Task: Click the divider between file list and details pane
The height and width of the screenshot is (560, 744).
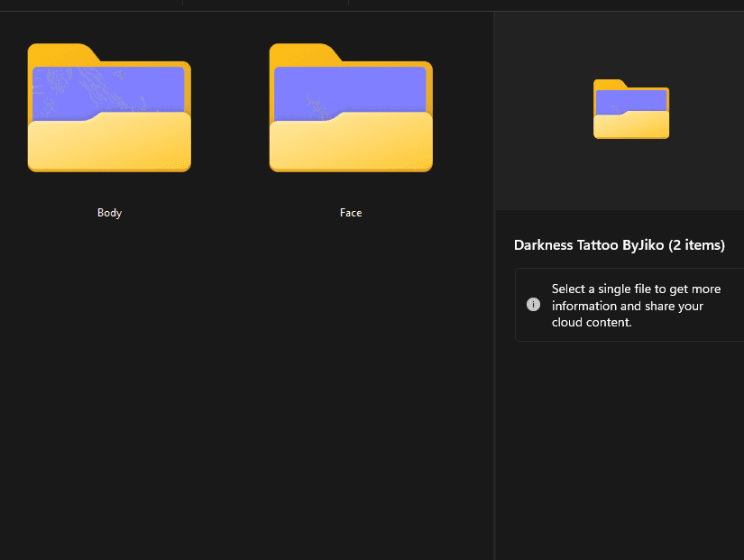Action: (x=494, y=285)
